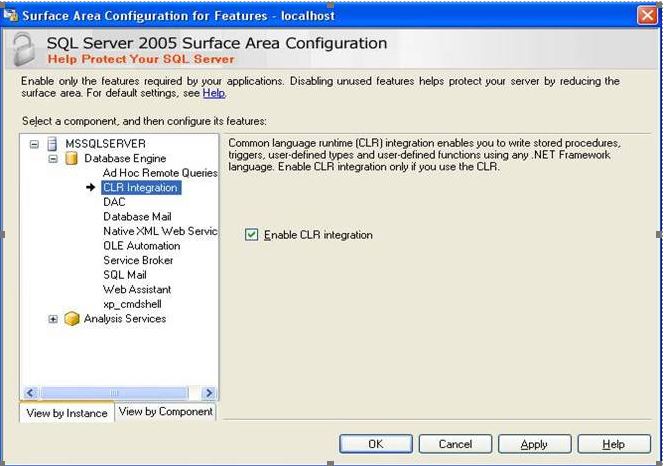Click the title bar application icon
The image size is (664, 466).
(11, 16)
